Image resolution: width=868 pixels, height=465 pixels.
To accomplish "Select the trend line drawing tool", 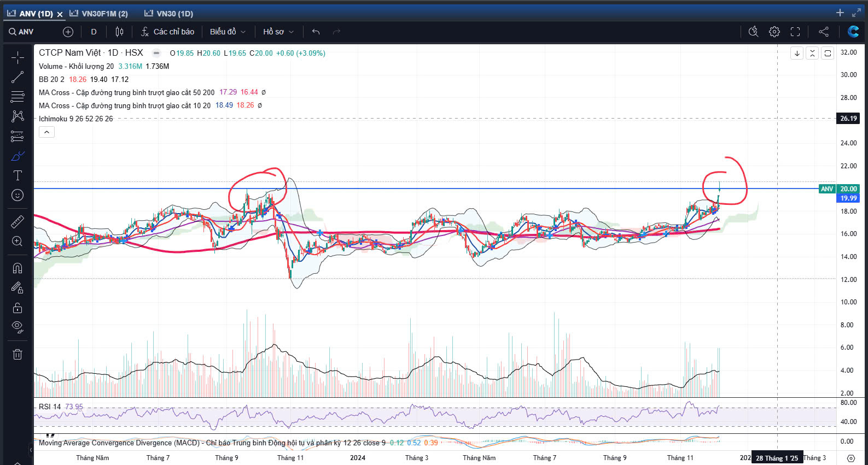I will click(18, 77).
